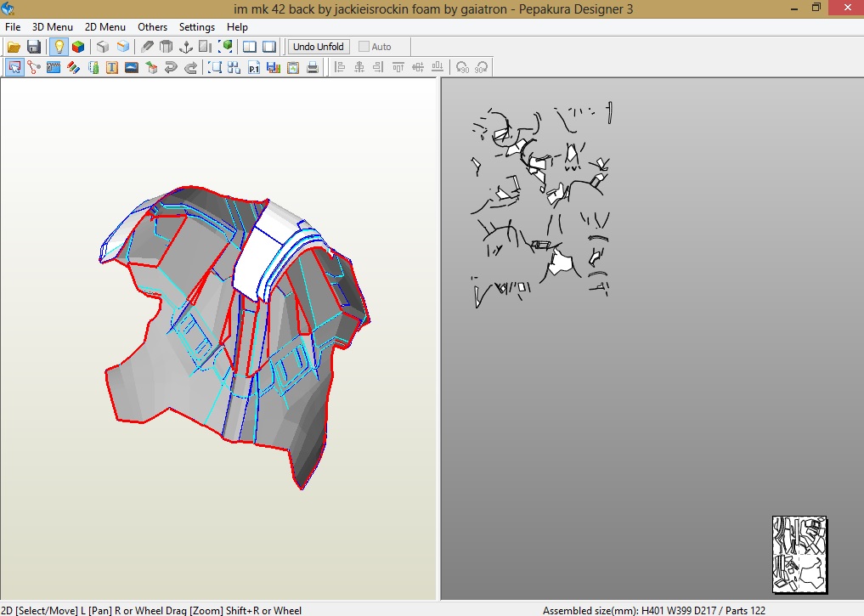This screenshot has width=864, height=616.
Task: Click the Open file folder icon
Action: (x=14, y=47)
